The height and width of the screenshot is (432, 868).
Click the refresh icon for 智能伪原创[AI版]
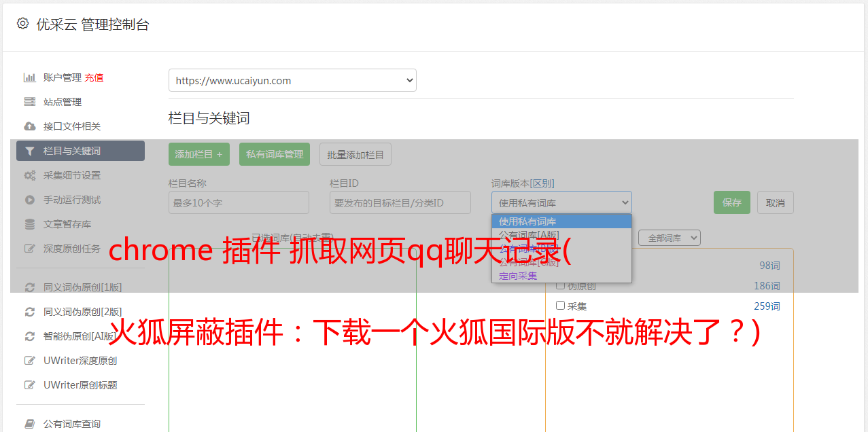click(x=29, y=336)
